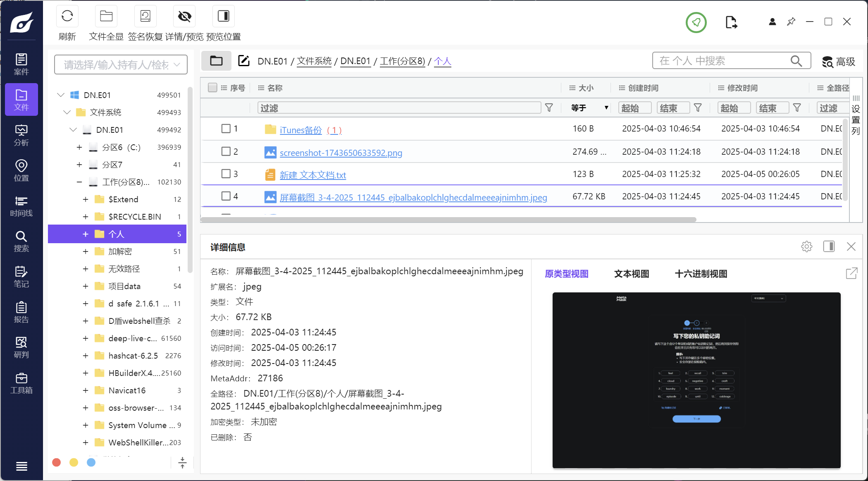
Task: Toggle the 详情/预览 eye icon
Action: coord(184,17)
